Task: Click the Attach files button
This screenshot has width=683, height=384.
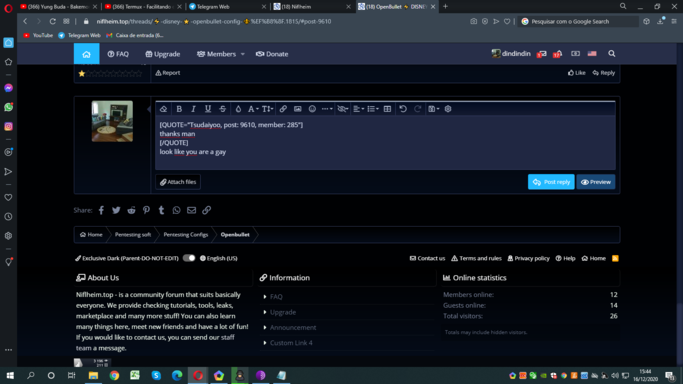Action: [178, 182]
